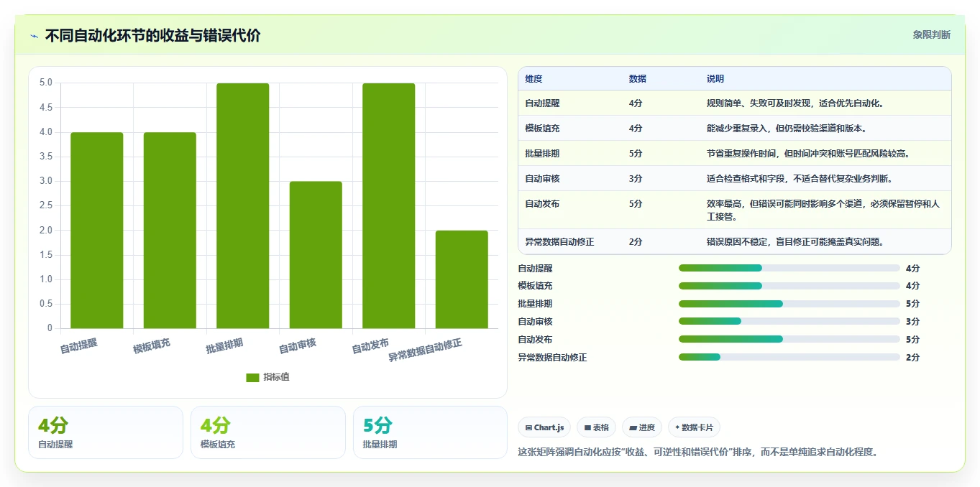Click the 批量排期 progress bar
Viewport: 980px width, 487px height.
[789, 304]
